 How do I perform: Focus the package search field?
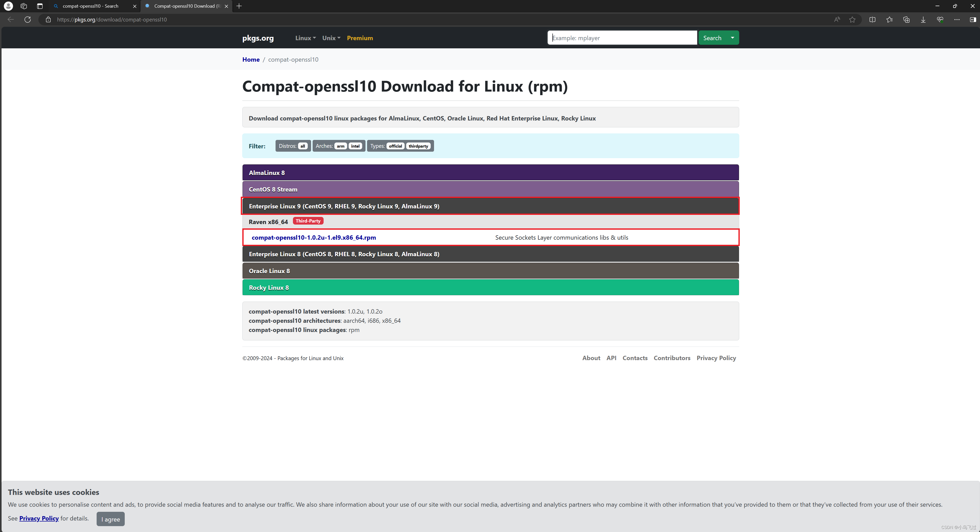pyautogui.click(x=622, y=38)
